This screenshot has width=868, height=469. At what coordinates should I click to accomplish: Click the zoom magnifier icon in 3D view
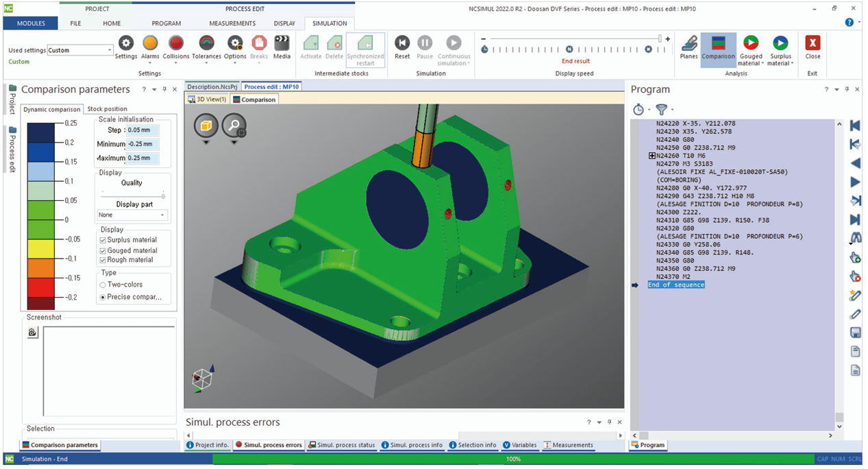click(x=234, y=125)
